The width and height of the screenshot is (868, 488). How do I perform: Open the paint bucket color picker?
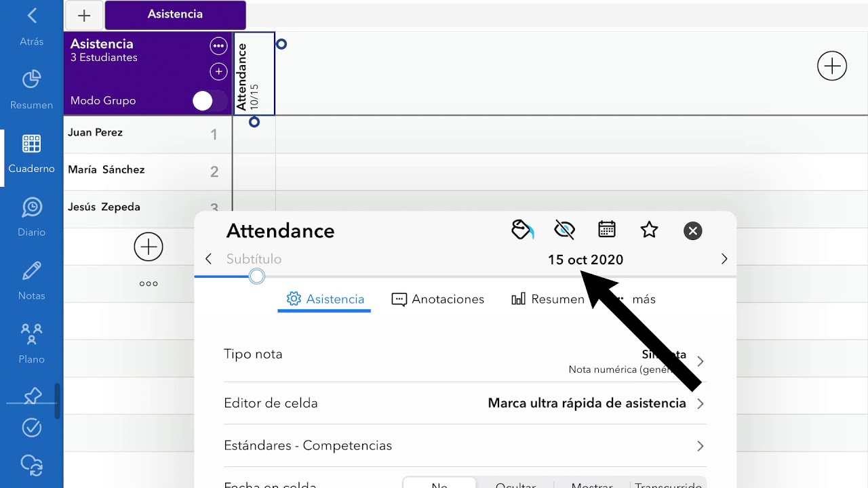(x=522, y=230)
